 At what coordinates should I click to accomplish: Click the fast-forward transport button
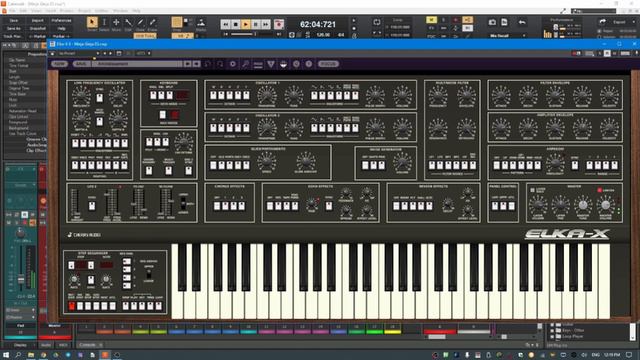[265, 24]
